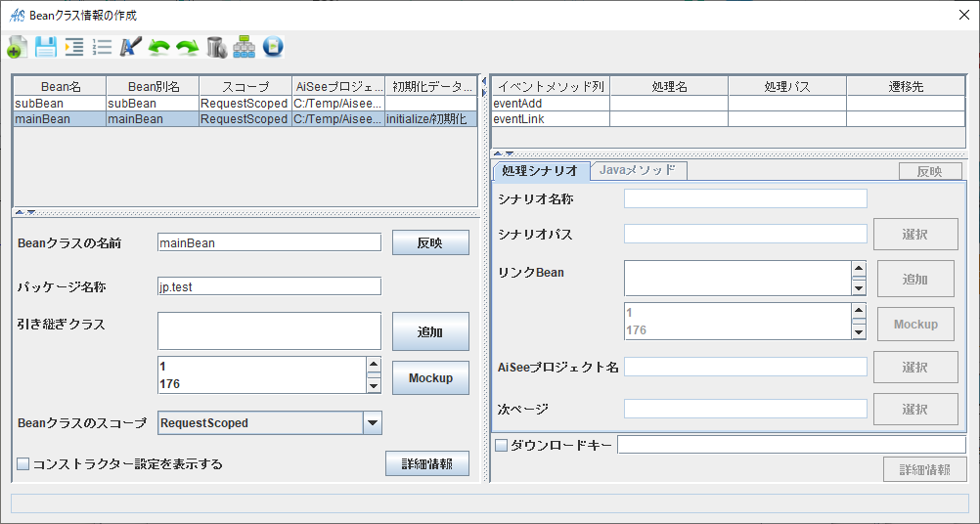Select the subBean row in Bean table
The width and height of the screenshot is (980, 524).
tap(59, 103)
